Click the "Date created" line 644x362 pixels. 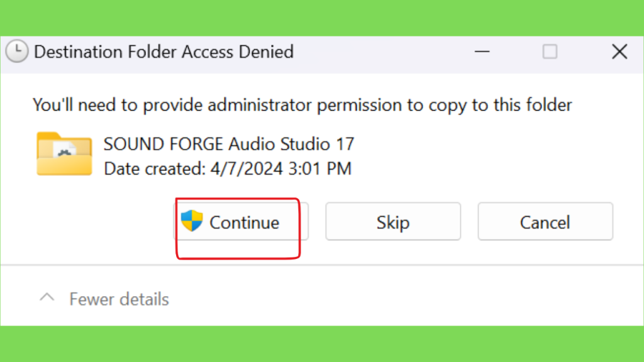[227, 168]
